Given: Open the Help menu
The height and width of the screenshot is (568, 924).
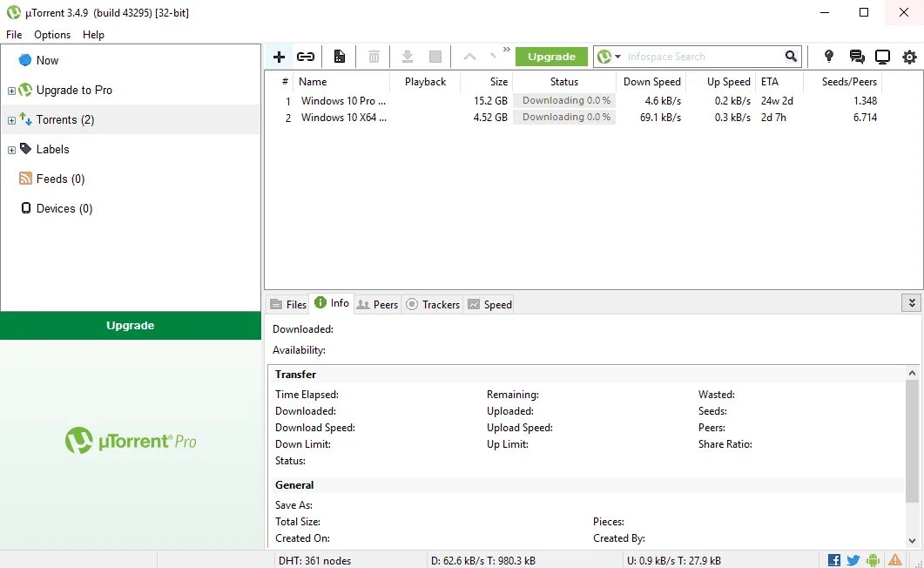Looking at the screenshot, I should pyautogui.click(x=93, y=35).
